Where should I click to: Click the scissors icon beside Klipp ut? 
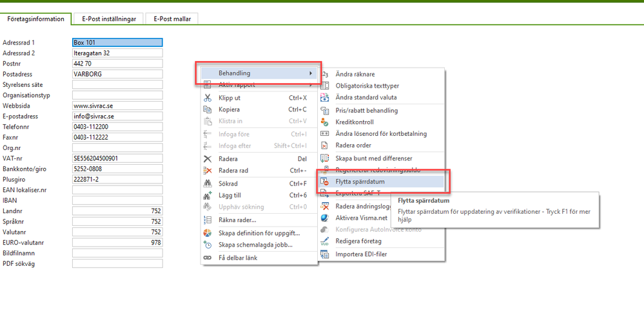[x=208, y=98]
